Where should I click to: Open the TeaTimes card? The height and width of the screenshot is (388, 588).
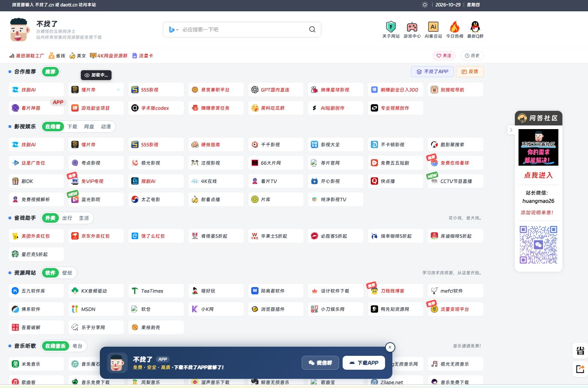(x=156, y=291)
